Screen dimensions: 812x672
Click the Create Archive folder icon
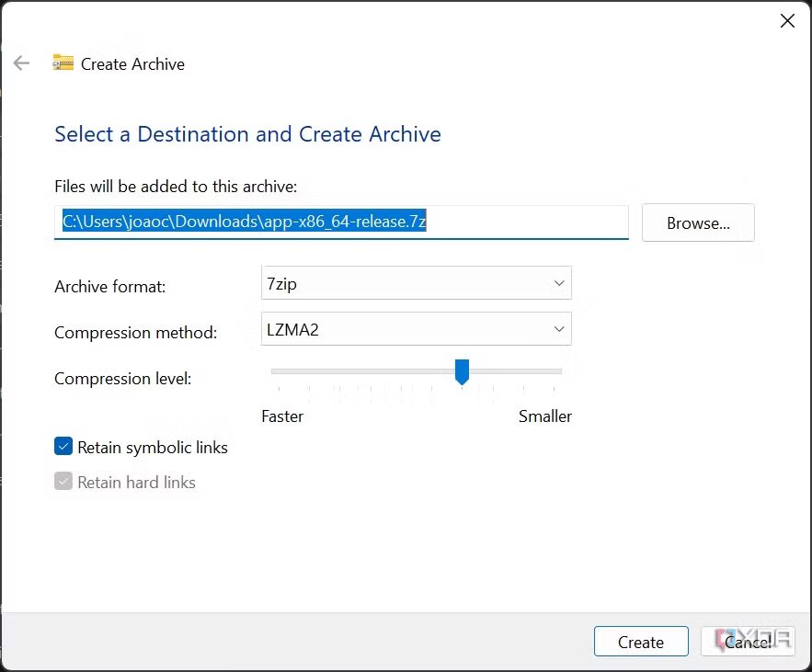63,63
